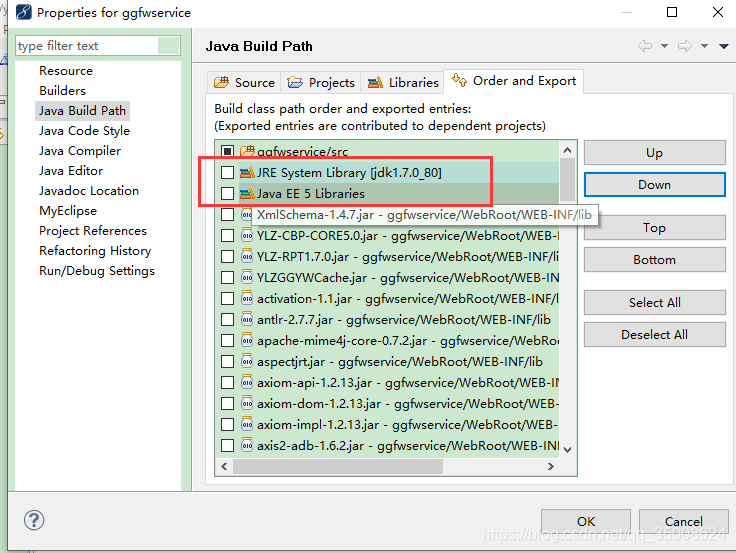Click the ggfwservice/src folder icon

click(x=247, y=151)
